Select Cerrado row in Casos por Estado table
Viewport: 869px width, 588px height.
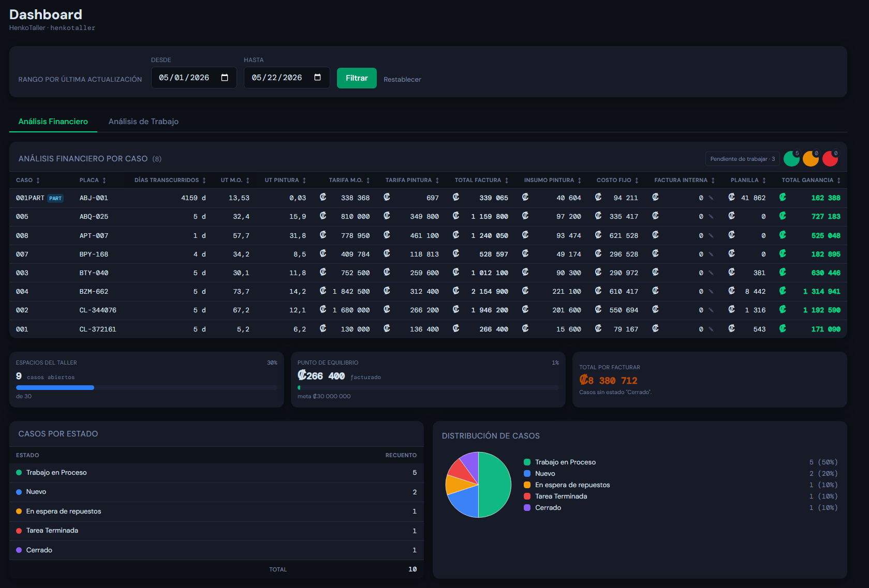click(216, 550)
